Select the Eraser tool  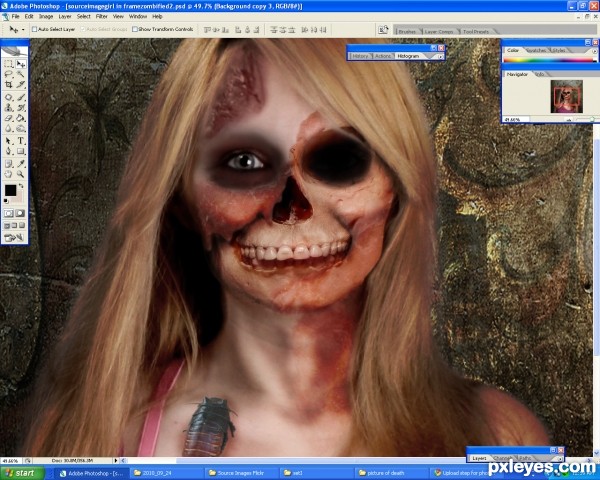tap(8, 118)
